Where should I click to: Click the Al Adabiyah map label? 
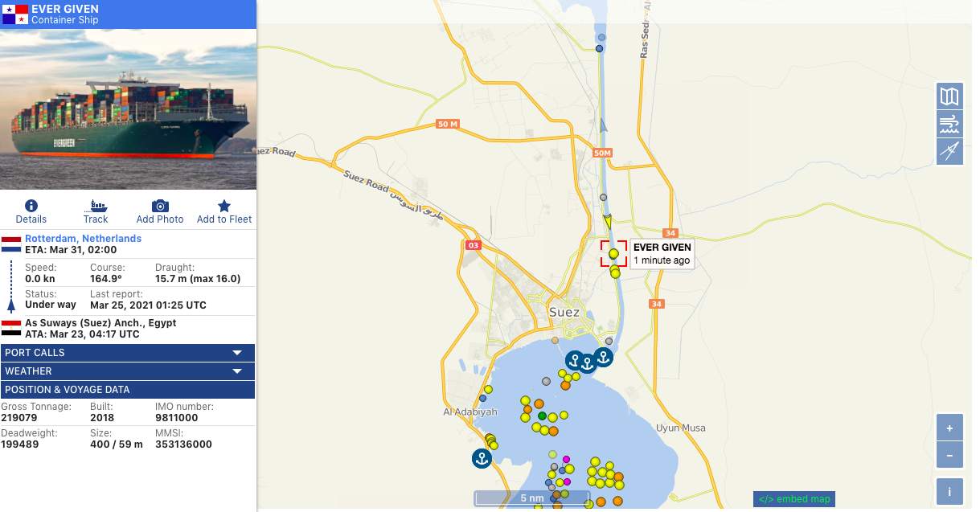tap(470, 412)
